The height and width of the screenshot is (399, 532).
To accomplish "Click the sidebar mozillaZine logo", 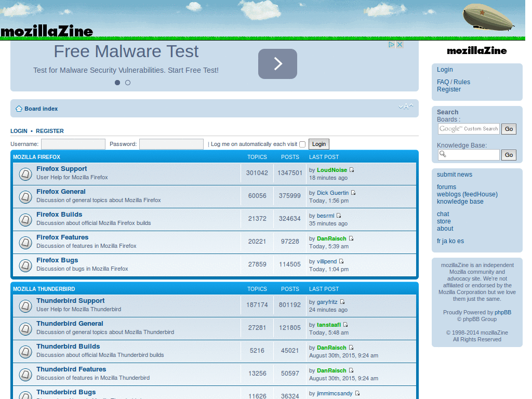I will (477, 51).
